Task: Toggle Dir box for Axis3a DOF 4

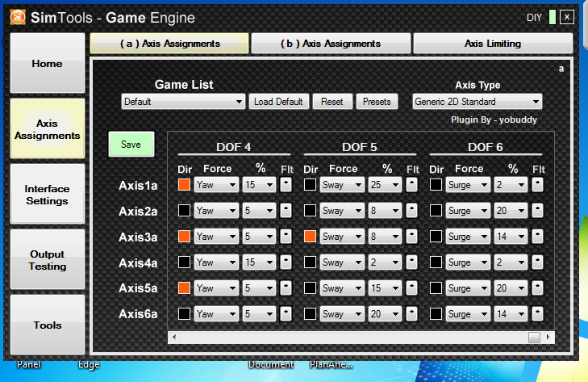Action: (184, 237)
